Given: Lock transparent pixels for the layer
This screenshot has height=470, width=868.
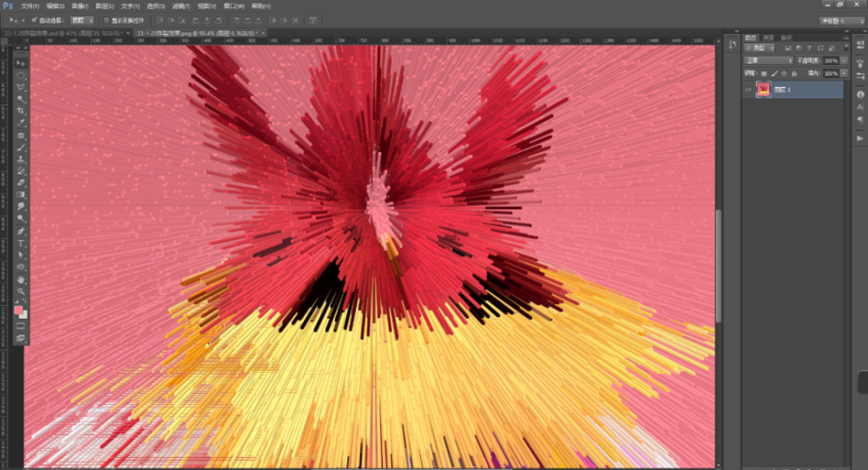Looking at the screenshot, I should click(x=764, y=73).
